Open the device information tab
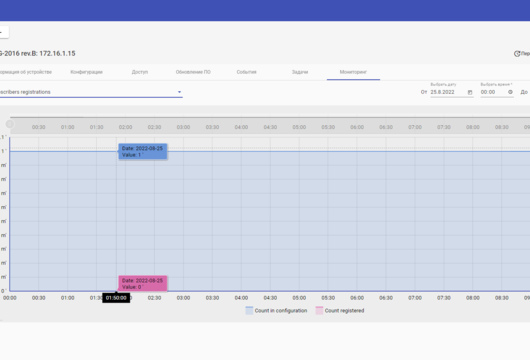This screenshot has height=360, width=530. coord(26,72)
